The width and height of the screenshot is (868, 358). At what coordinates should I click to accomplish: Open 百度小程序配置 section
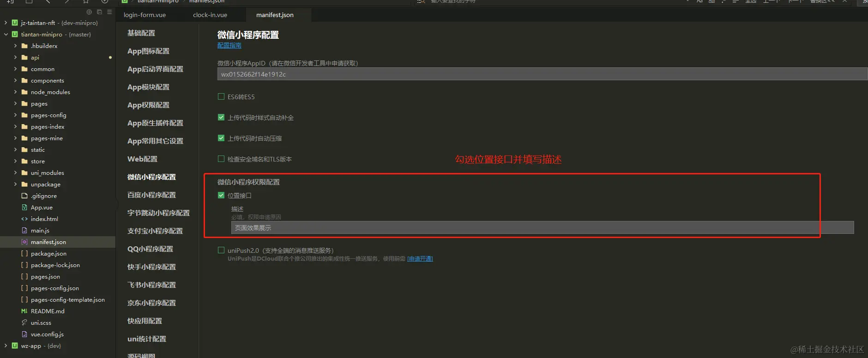151,195
